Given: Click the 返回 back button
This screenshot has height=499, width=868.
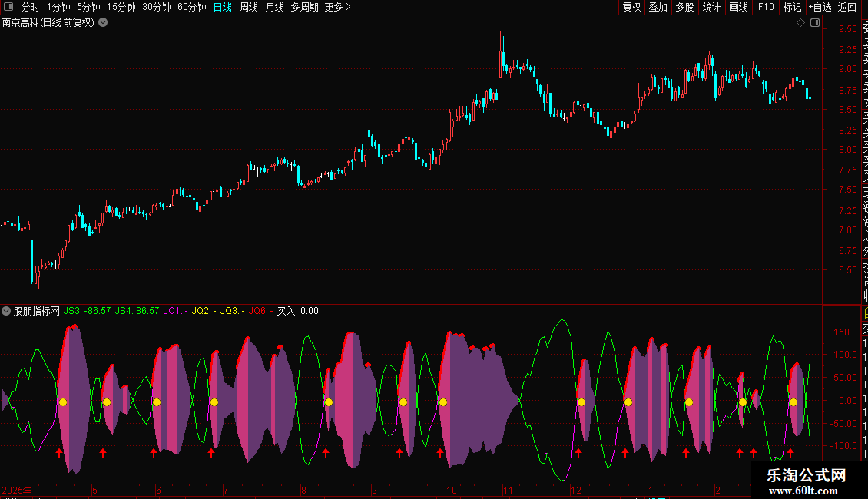Looking at the screenshot, I should (847, 7).
